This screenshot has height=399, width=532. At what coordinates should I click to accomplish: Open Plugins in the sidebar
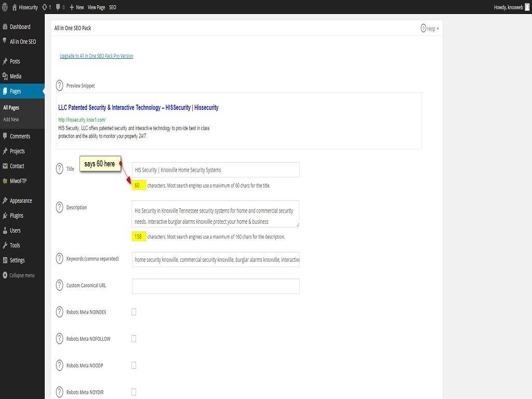click(x=22, y=216)
